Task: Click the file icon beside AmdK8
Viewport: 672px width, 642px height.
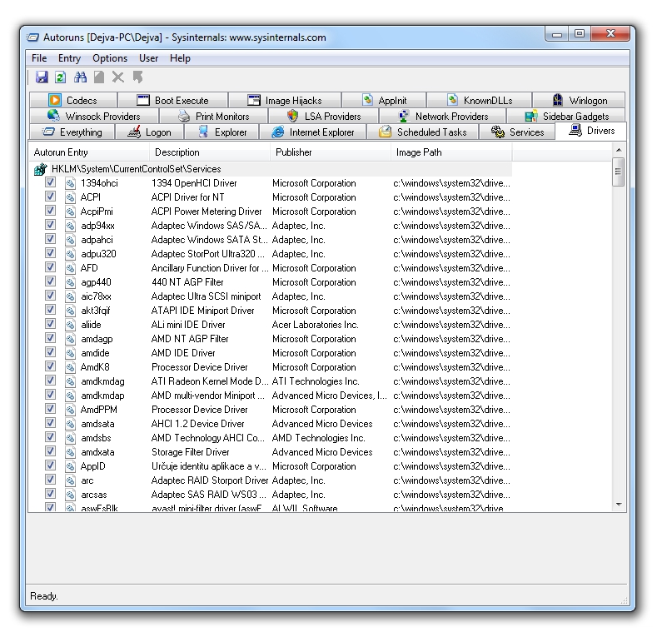Action: 70,367
